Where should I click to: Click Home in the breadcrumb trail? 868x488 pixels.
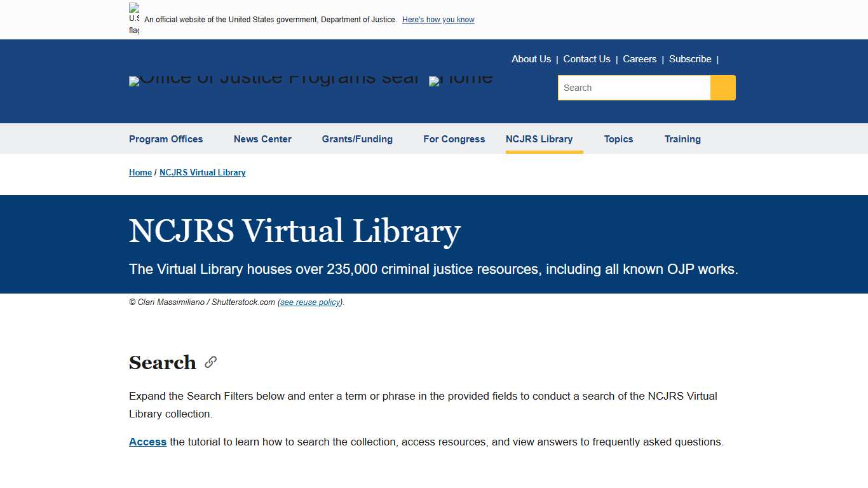[140, 172]
